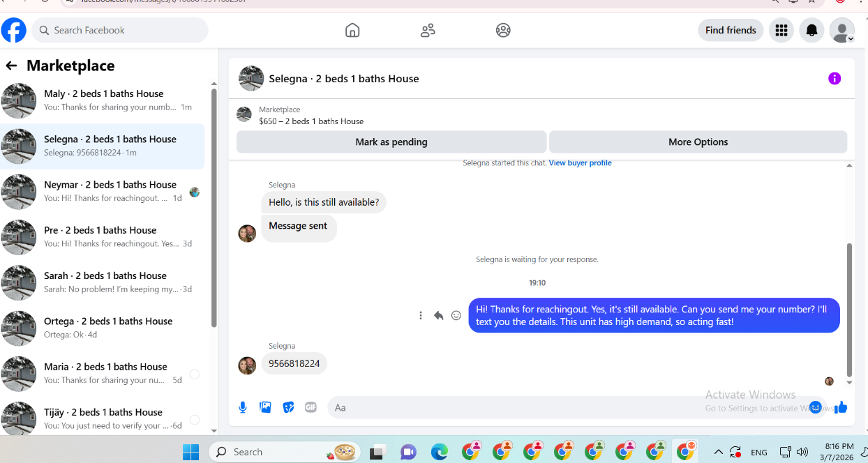Open Task View on the taskbar
Viewport: 868px width, 463px height.
[377, 452]
